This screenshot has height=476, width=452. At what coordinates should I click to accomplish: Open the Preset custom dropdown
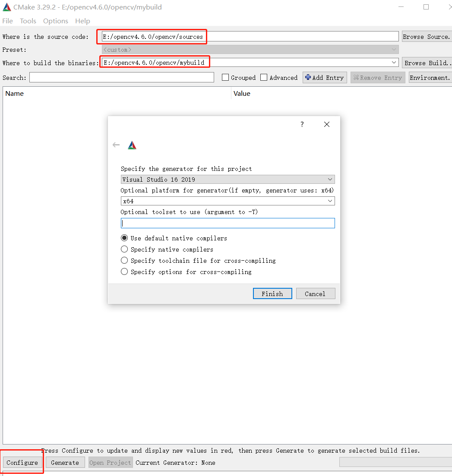[x=250, y=50]
